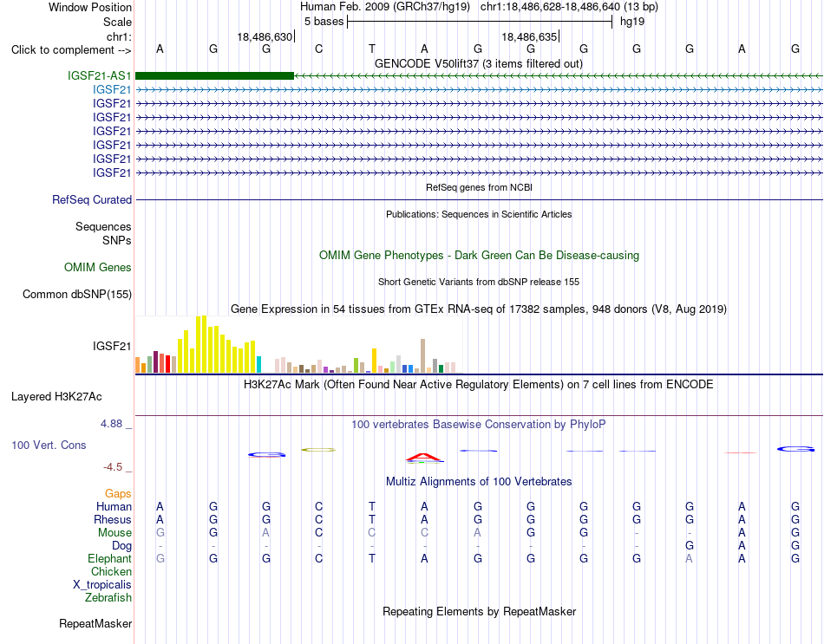Click the tall tan bar in the GTEx chart
The height and width of the screenshot is (644, 824).
[x=422, y=355]
